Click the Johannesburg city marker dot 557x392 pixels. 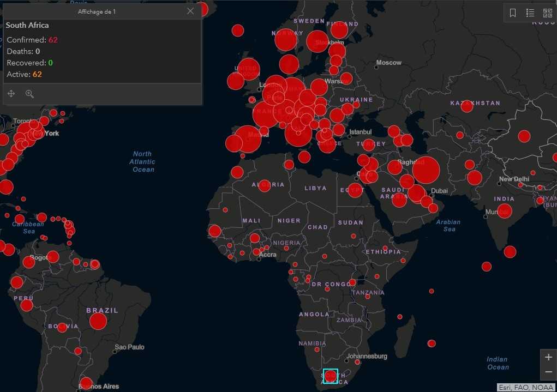click(346, 360)
